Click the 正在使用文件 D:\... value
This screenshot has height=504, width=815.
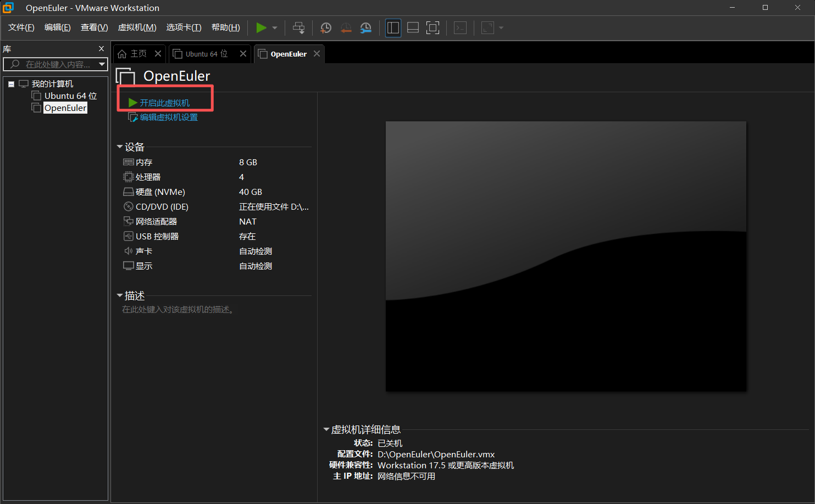[x=274, y=207]
